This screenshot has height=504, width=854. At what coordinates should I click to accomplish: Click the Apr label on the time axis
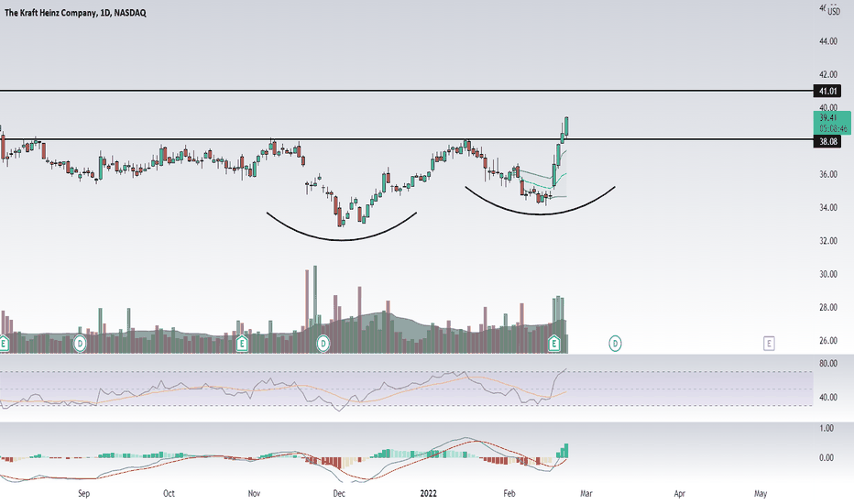[x=679, y=493]
